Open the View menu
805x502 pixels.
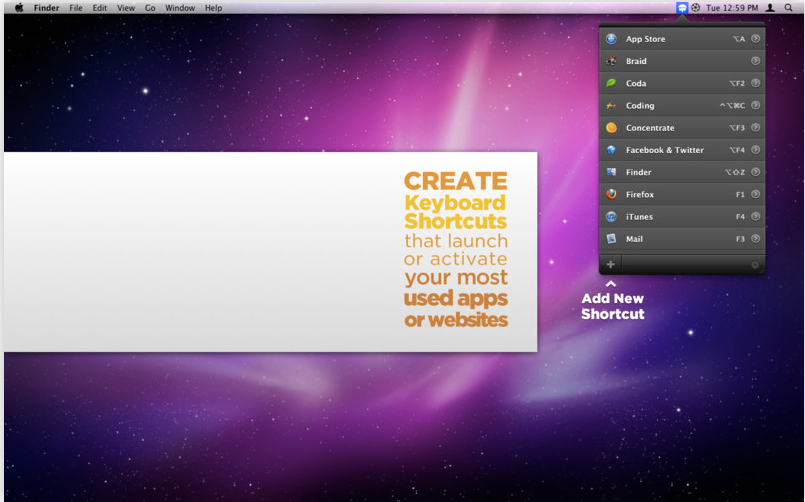[126, 8]
